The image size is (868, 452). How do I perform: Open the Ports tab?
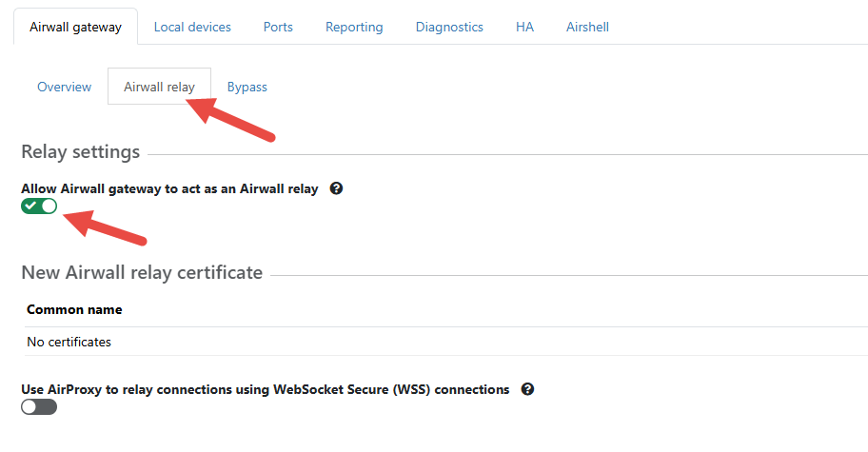click(278, 27)
